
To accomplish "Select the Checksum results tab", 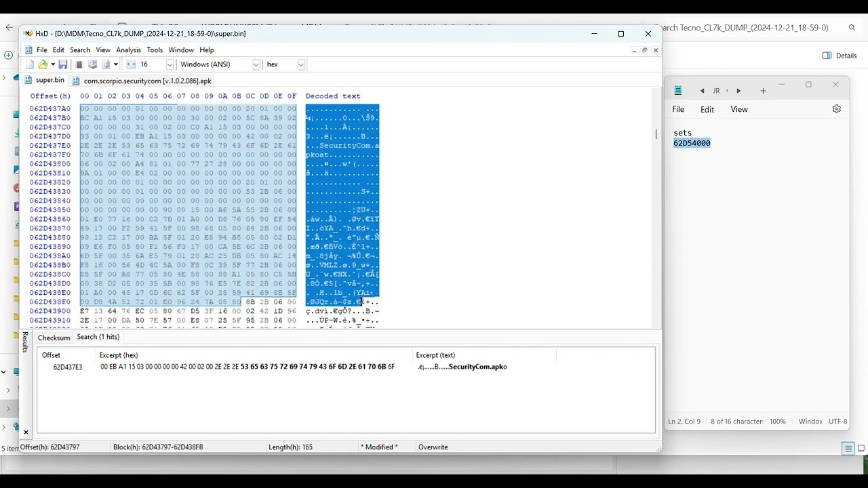I will coord(54,338).
